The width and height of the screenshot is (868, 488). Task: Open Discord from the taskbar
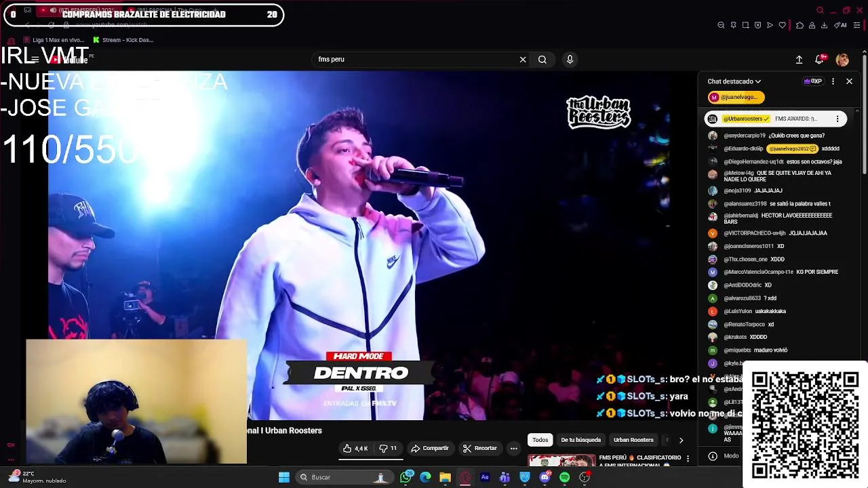point(545,477)
